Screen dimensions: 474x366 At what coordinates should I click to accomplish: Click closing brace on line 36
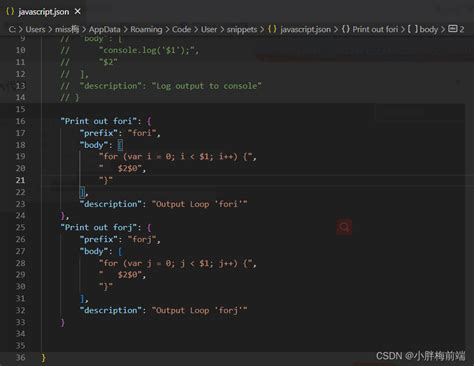tap(44, 358)
